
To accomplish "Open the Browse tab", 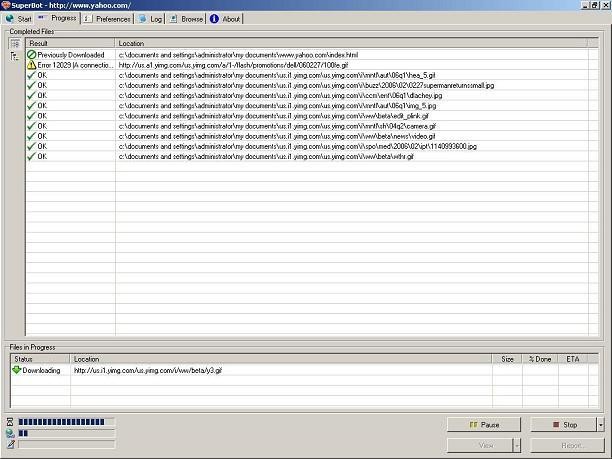I will click(x=186, y=19).
